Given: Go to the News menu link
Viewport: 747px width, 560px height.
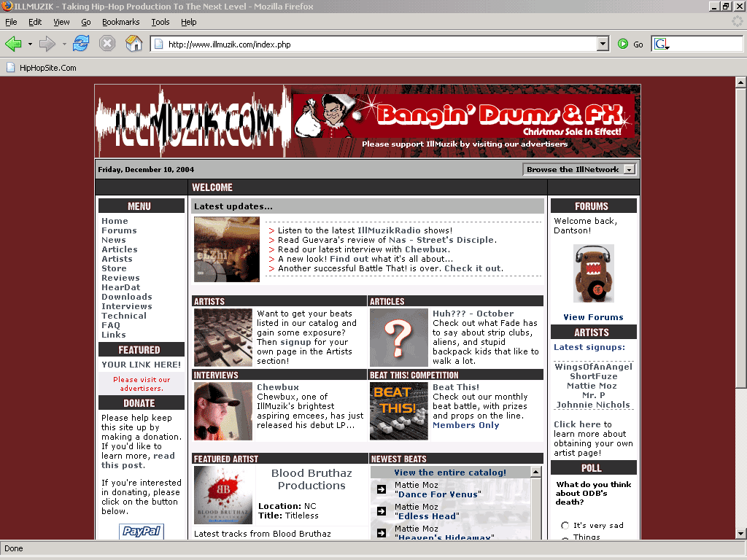Looking at the screenshot, I should 114,240.
